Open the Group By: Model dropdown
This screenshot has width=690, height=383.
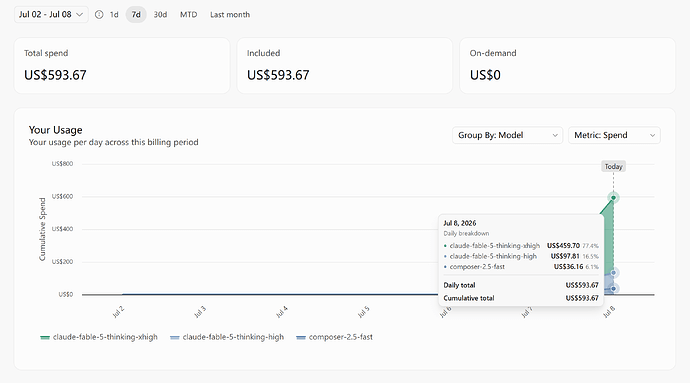click(x=507, y=135)
